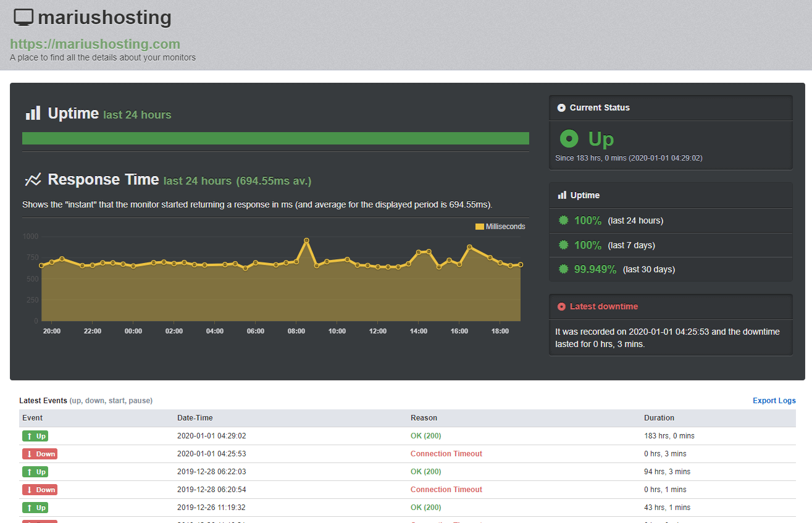The width and height of the screenshot is (812, 523).
Task: Click the bar icon in Uptime sidebar panel
Action: 562,195
